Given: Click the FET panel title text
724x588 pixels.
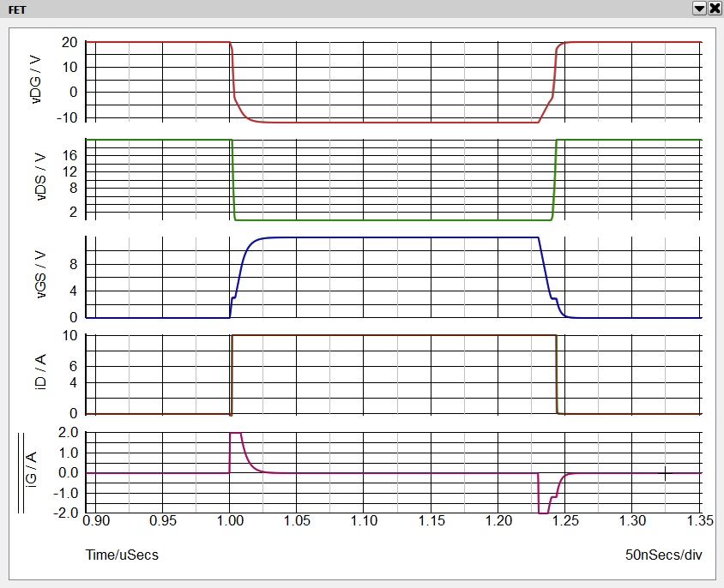Looking at the screenshot, I should coord(16,8).
